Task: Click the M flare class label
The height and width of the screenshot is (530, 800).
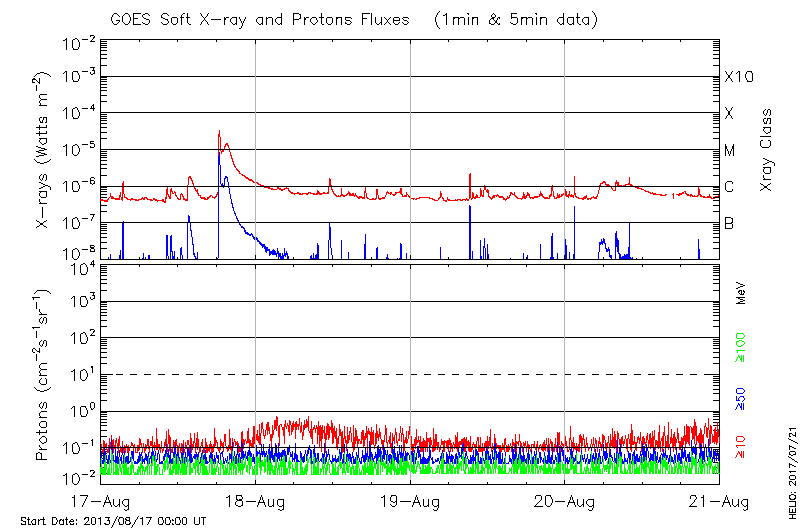Action: click(730, 150)
